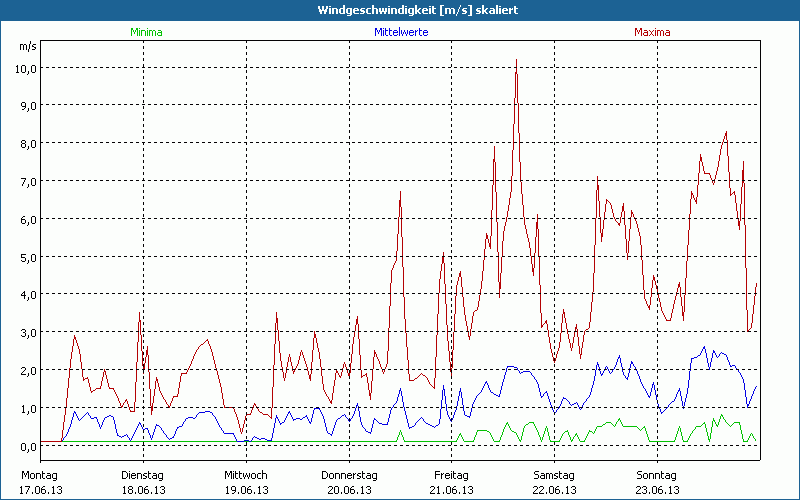Viewport: 800px width, 500px height.
Task: Select the Dienstag day label
Action: tap(143, 474)
